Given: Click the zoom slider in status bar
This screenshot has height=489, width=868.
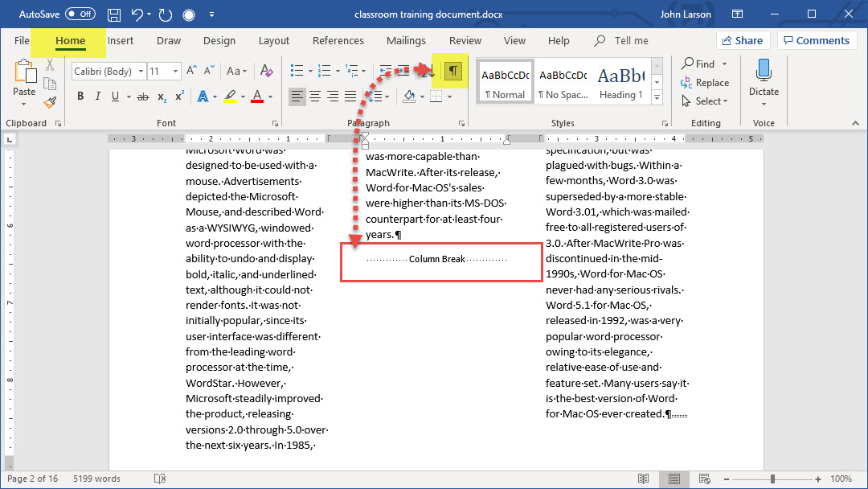Looking at the screenshot, I should click(773, 479).
